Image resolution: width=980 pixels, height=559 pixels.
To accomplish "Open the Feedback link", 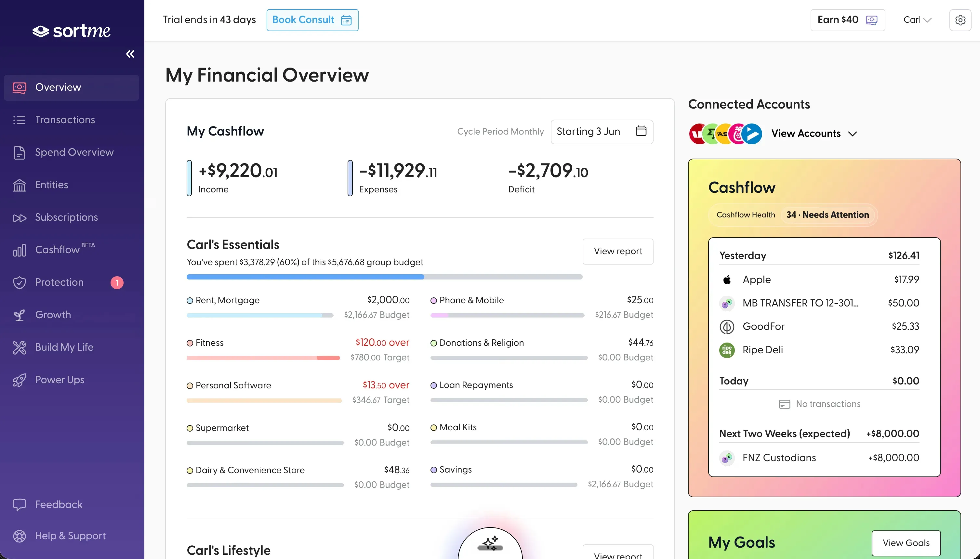I will (x=59, y=504).
